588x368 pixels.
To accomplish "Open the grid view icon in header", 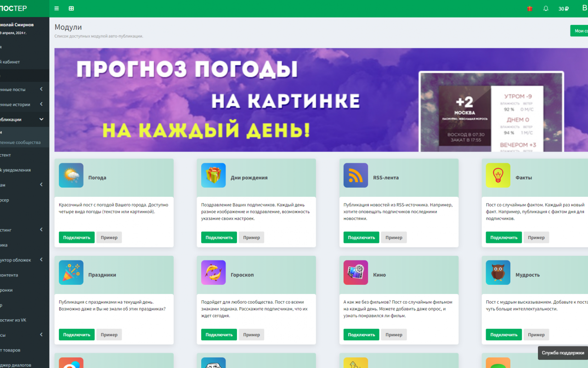I will click(x=71, y=8).
